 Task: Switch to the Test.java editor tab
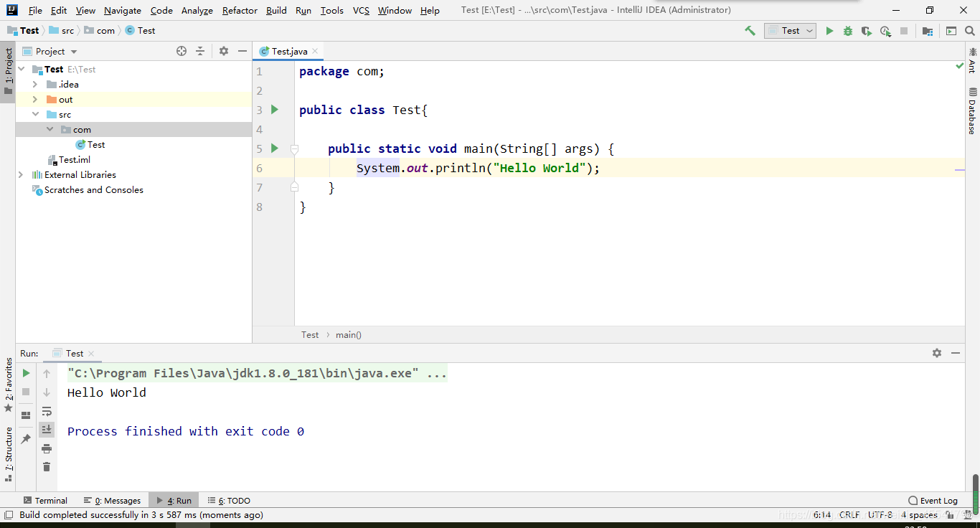[x=289, y=52]
